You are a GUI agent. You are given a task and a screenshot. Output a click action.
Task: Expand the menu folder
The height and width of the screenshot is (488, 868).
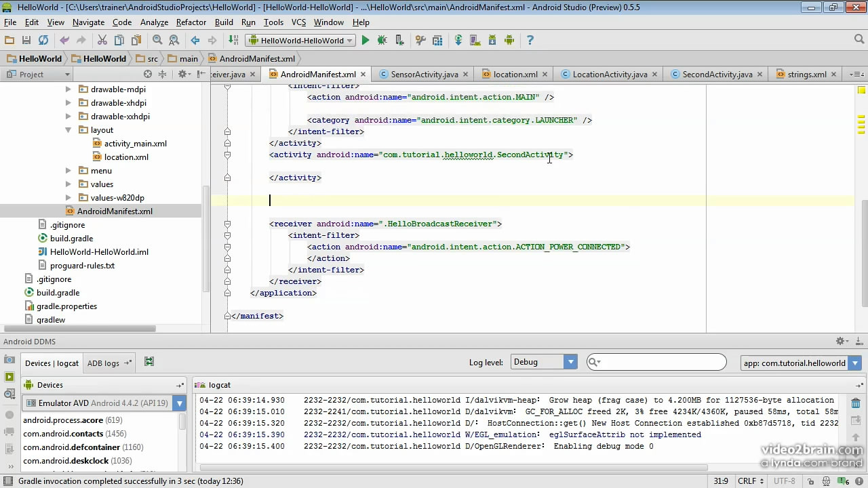point(68,170)
